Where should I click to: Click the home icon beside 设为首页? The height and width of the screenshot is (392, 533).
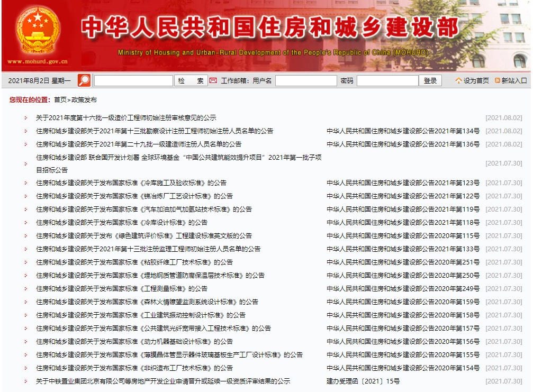tap(458, 80)
